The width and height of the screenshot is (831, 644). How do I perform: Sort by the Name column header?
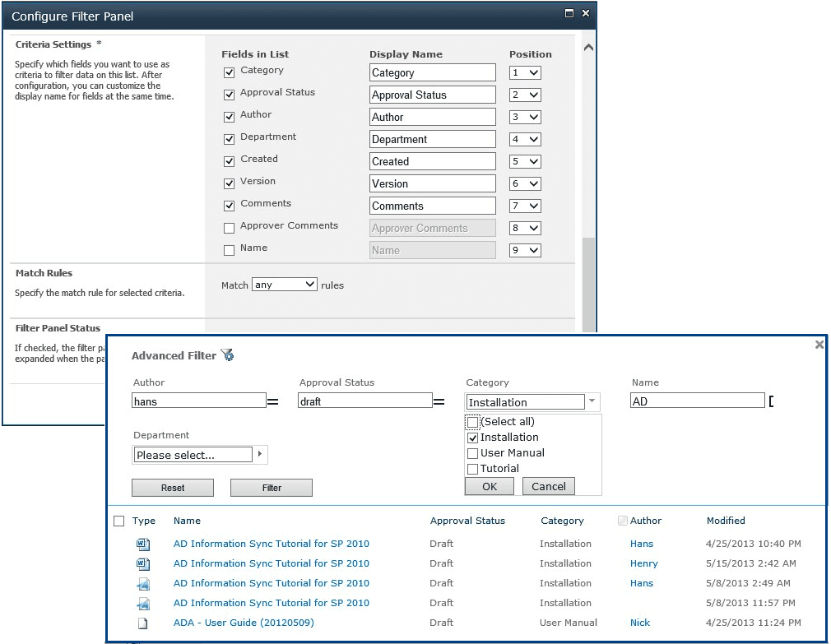click(187, 521)
